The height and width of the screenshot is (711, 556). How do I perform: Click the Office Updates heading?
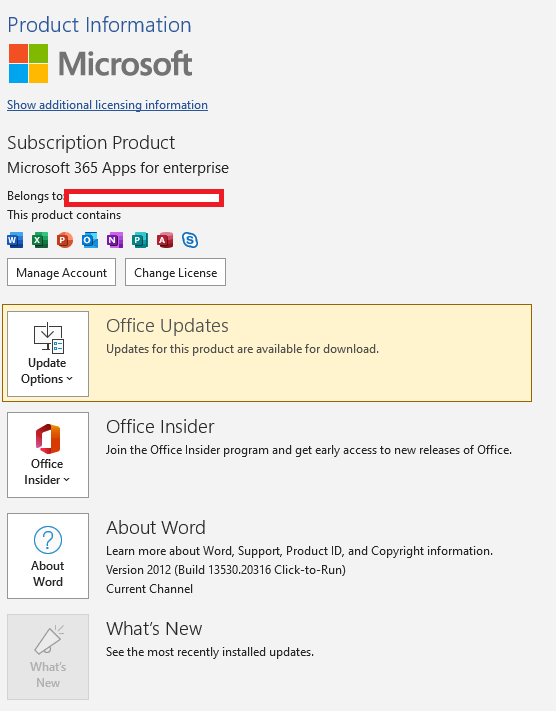[x=167, y=326]
